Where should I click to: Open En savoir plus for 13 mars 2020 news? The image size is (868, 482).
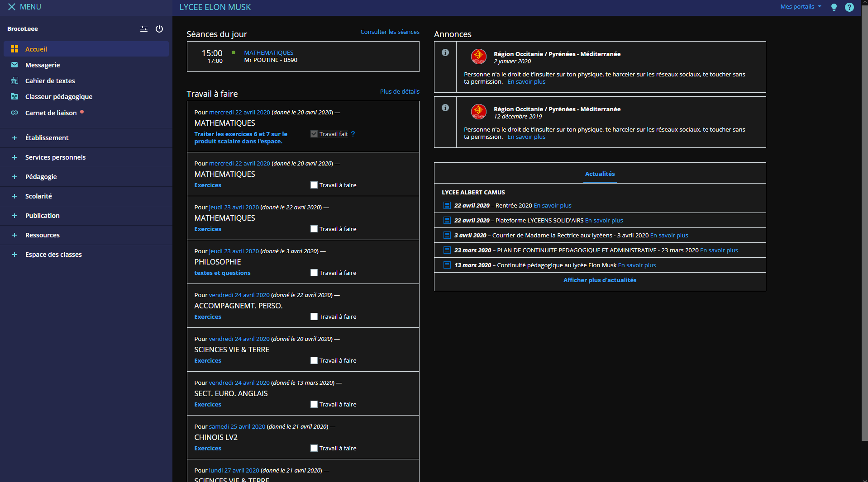click(x=637, y=265)
